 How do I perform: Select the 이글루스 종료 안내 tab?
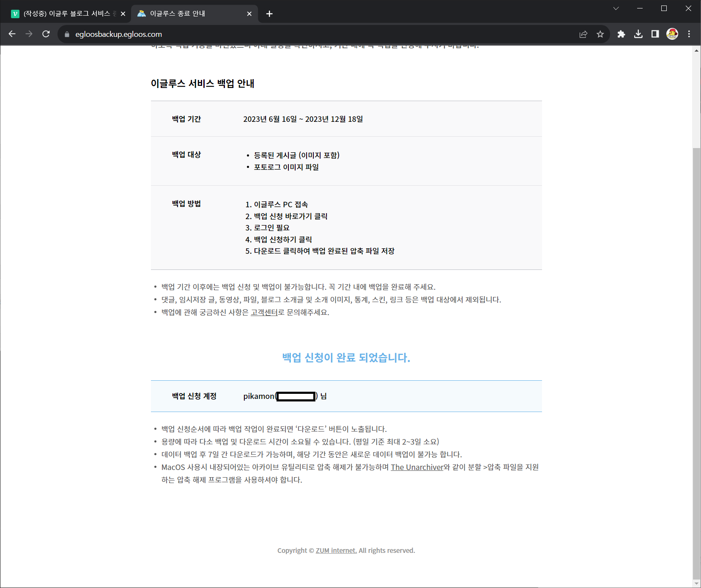(x=194, y=14)
